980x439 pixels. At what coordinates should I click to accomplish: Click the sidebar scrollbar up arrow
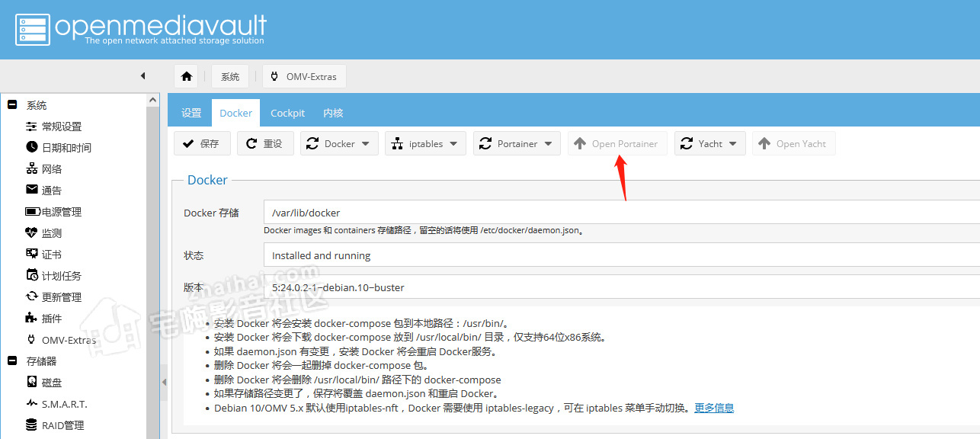point(153,100)
